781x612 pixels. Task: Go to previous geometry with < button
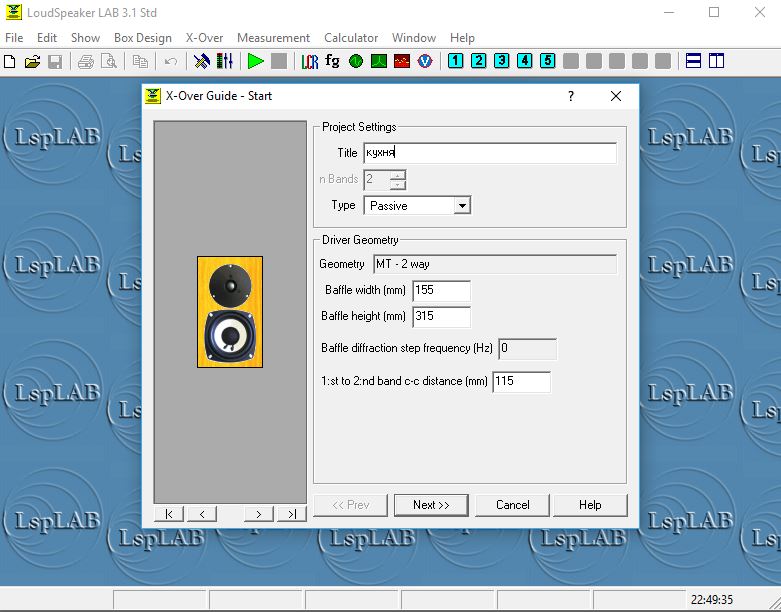(202, 514)
